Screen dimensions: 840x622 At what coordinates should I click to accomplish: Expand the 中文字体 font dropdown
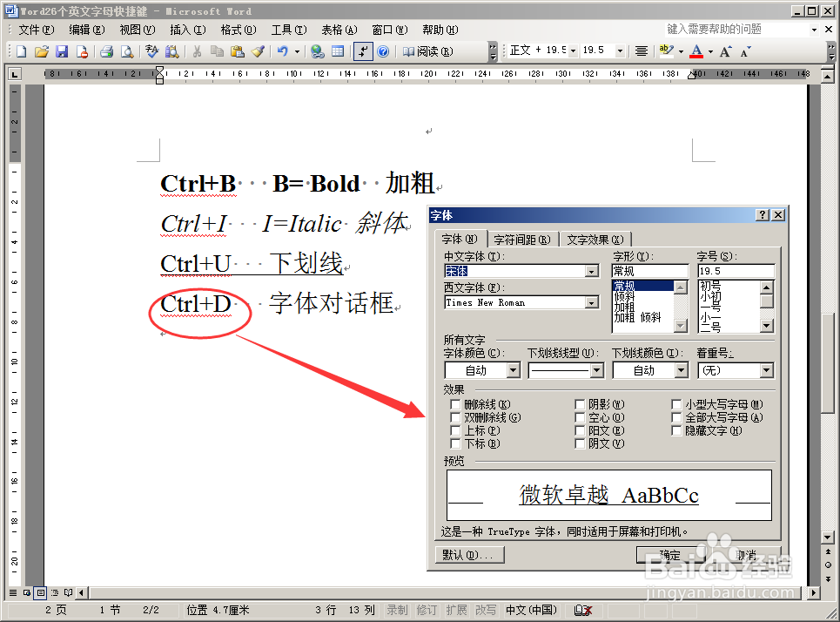click(x=591, y=271)
